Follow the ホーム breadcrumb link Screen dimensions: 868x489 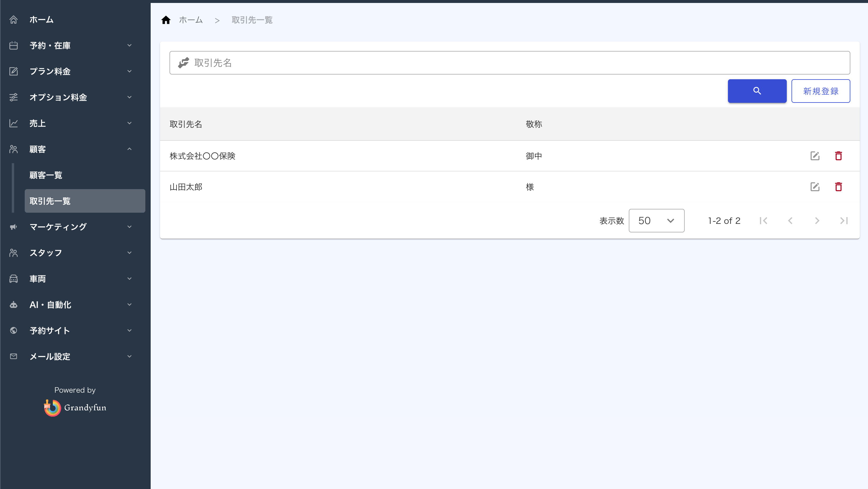191,20
